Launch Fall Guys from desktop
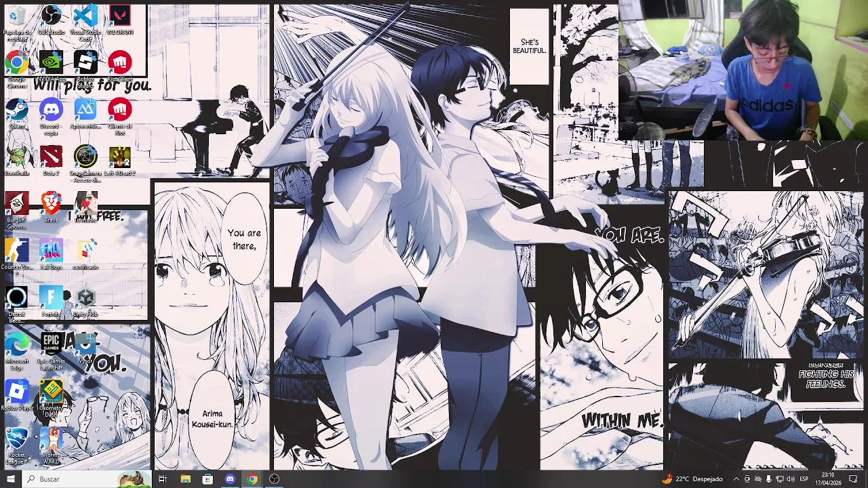The width and height of the screenshot is (868, 488). (x=51, y=255)
